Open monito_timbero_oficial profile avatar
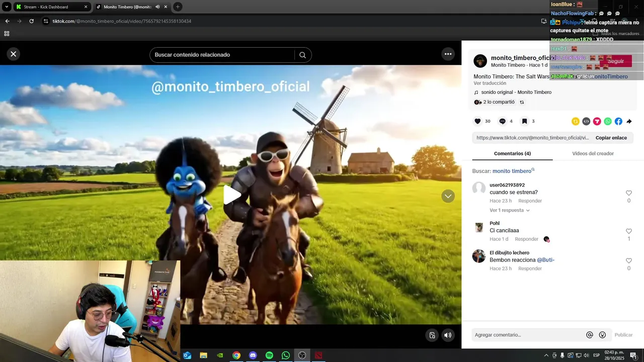Image resolution: width=644 pixels, height=362 pixels. 480,61
